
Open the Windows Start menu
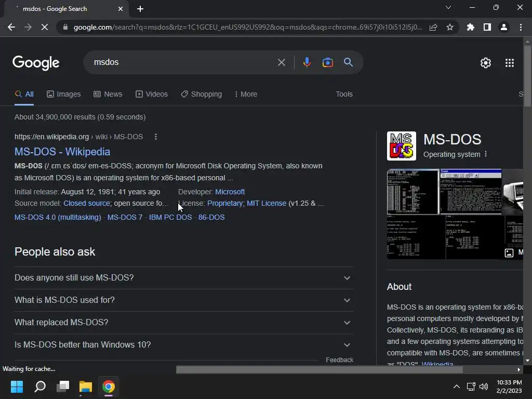pos(17,387)
